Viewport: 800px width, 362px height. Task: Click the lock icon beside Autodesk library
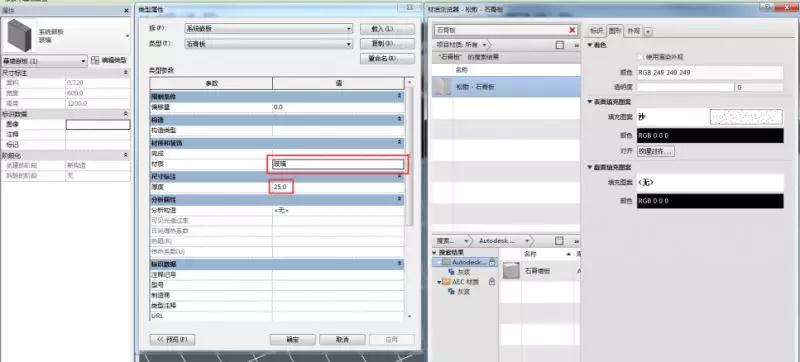click(492, 262)
